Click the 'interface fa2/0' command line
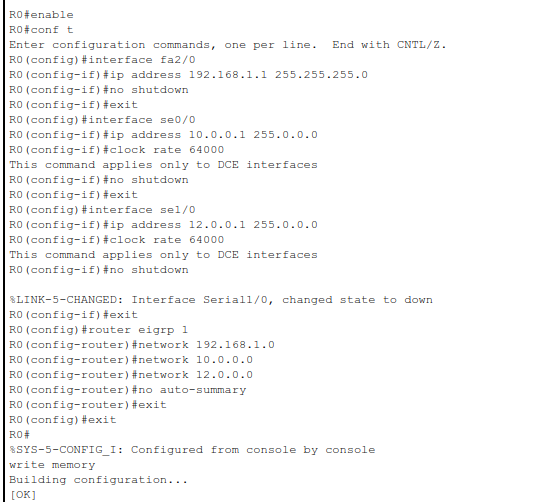This screenshot has height=502, width=559. pyautogui.click(x=102, y=60)
